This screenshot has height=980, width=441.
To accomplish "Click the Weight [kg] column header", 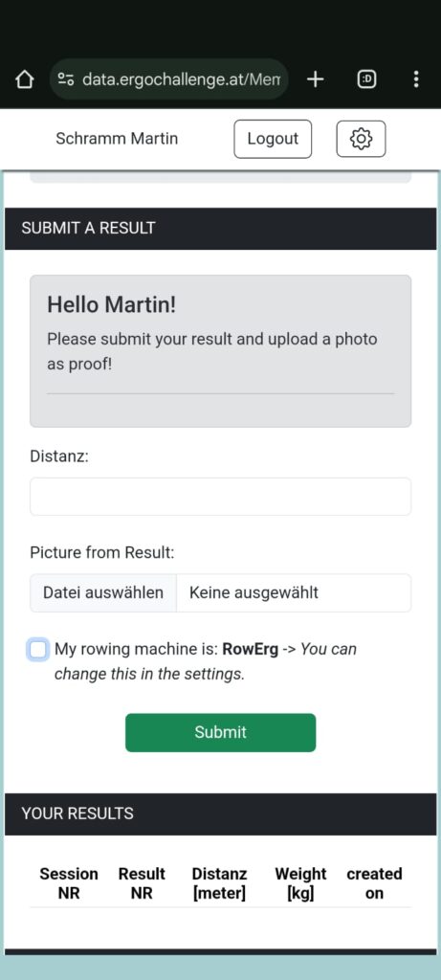I will pos(300,883).
